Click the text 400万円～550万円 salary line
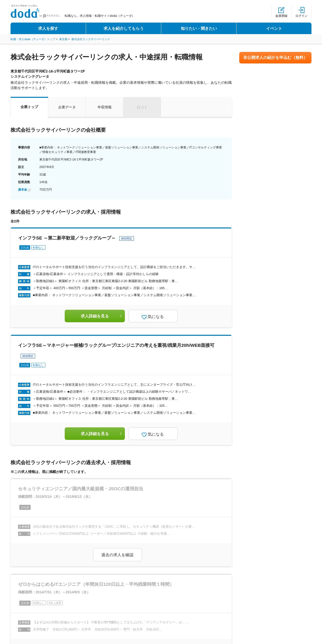Image resolution: width=322 pixels, height=644 pixels. pyautogui.click(x=100, y=288)
